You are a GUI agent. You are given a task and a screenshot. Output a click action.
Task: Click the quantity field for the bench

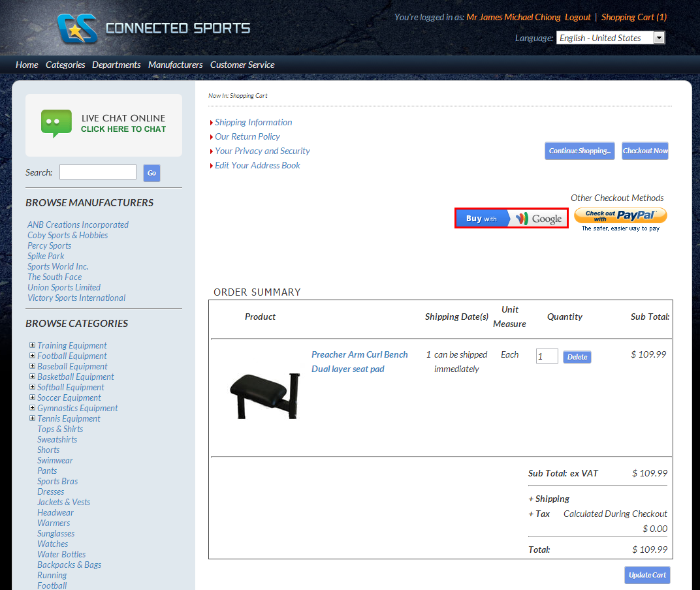[547, 356]
